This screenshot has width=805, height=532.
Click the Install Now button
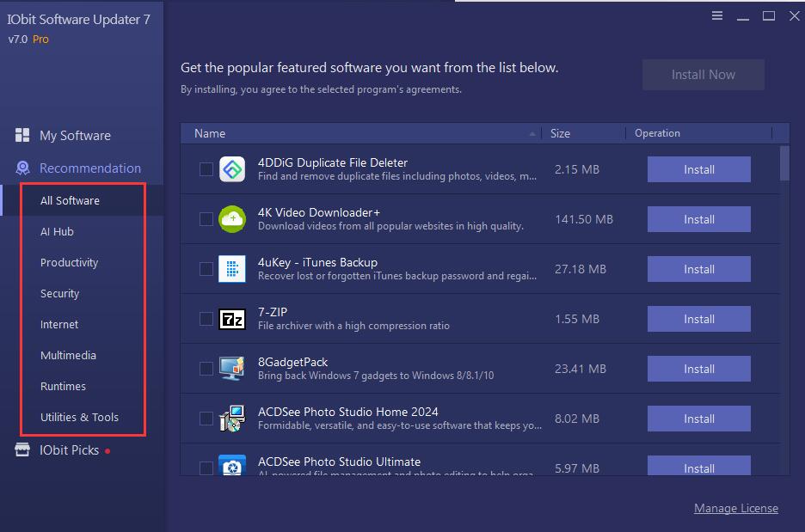click(703, 75)
